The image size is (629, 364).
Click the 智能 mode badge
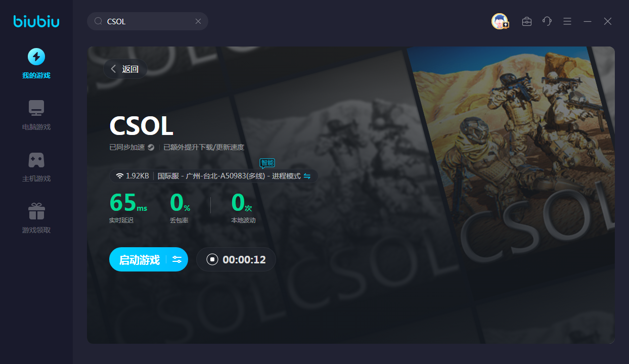tap(267, 163)
